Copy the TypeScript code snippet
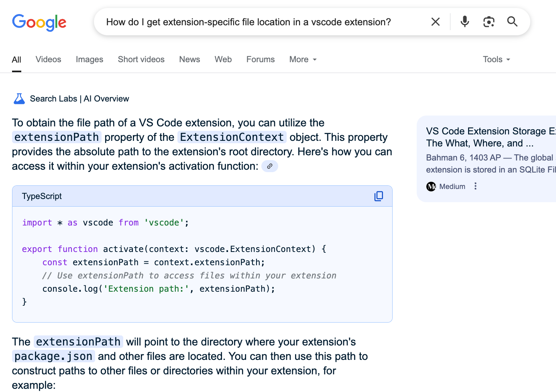The image size is (556, 392). pos(379,196)
